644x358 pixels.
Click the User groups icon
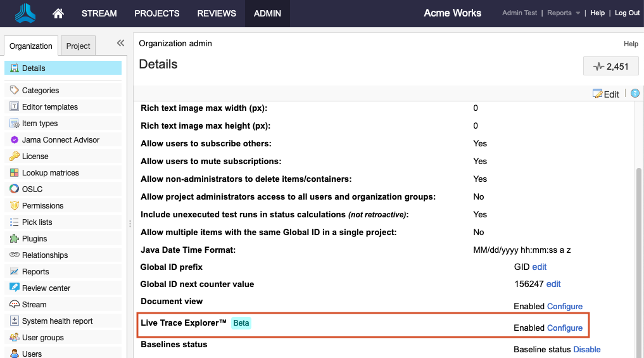[15, 337]
